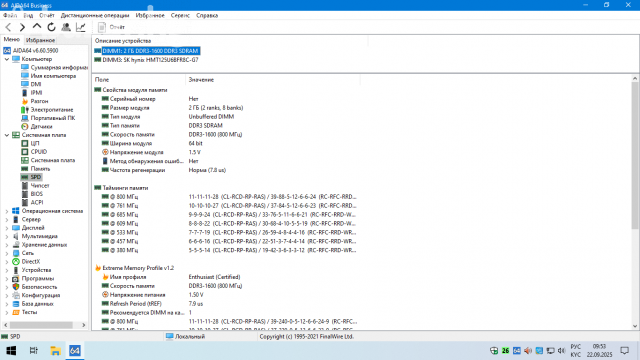Open the benchmark graph icon in toolbar
This screenshot has height=360, width=640.
tap(81, 27)
